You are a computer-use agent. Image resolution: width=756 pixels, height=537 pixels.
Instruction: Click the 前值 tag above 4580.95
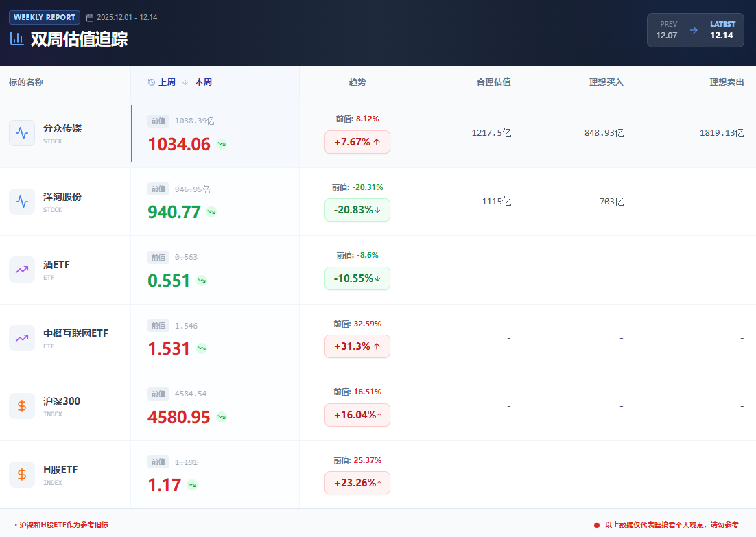158,394
